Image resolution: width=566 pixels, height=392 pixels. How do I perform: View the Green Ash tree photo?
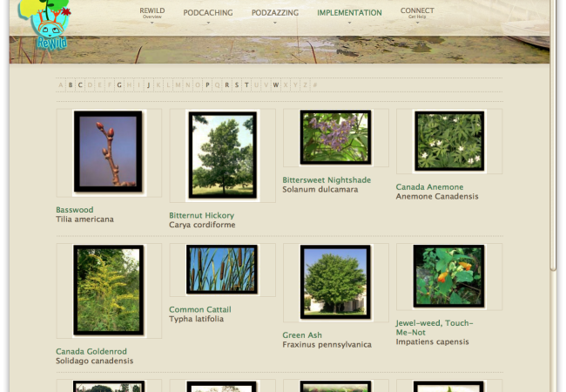coord(335,282)
